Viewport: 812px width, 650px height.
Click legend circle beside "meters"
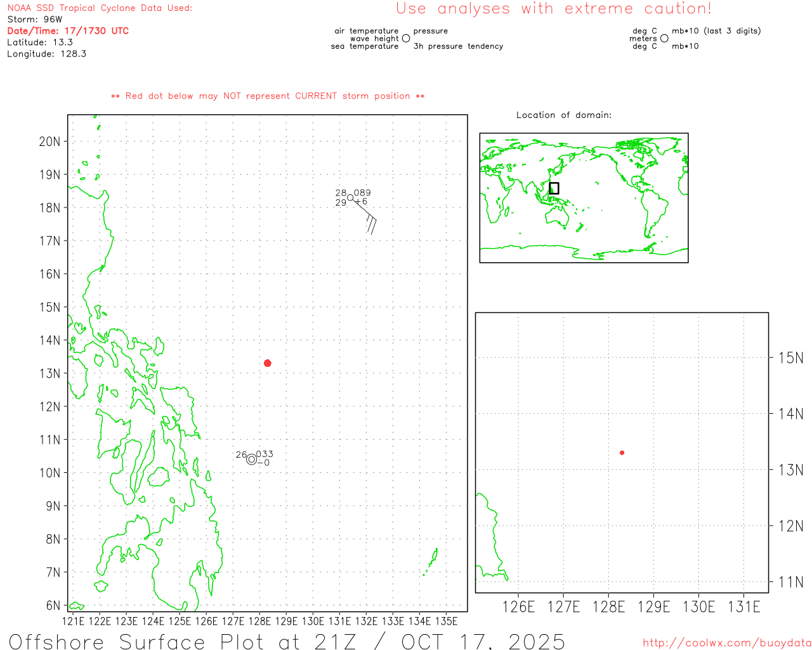tap(664, 39)
